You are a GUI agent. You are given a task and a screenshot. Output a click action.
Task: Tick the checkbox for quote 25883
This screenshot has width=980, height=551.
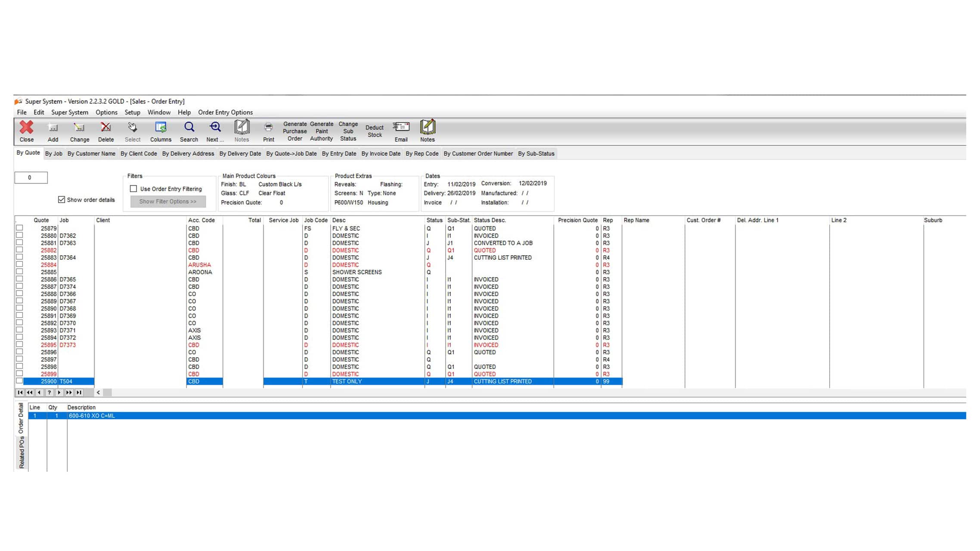click(19, 257)
